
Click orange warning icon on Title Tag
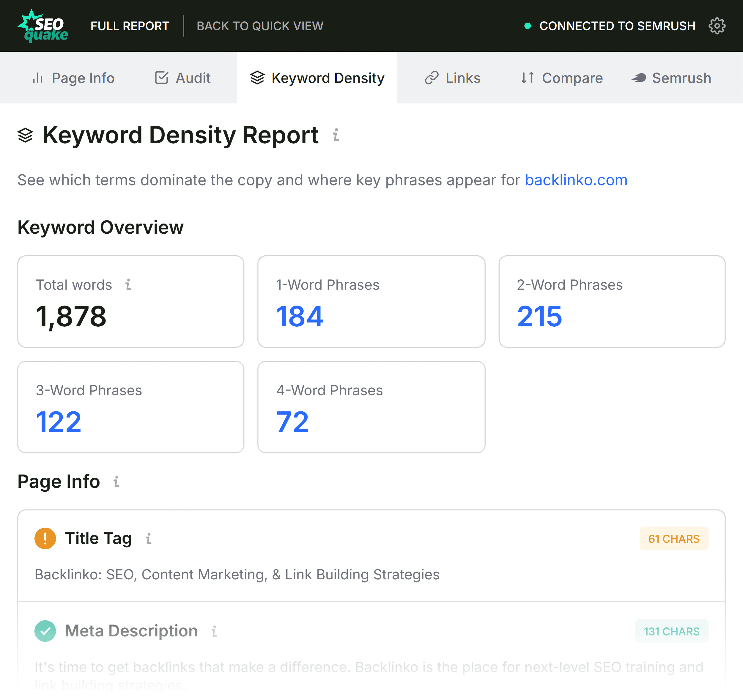(x=45, y=538)
